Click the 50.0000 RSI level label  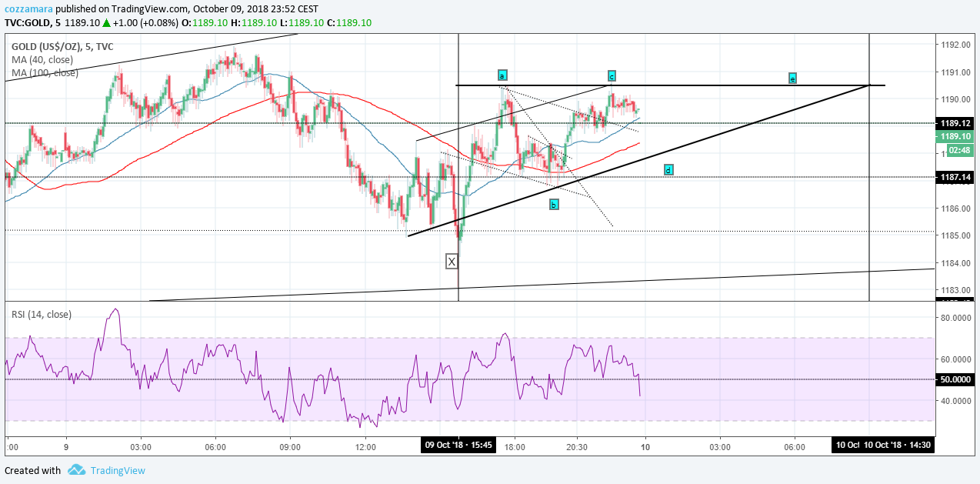955,379
